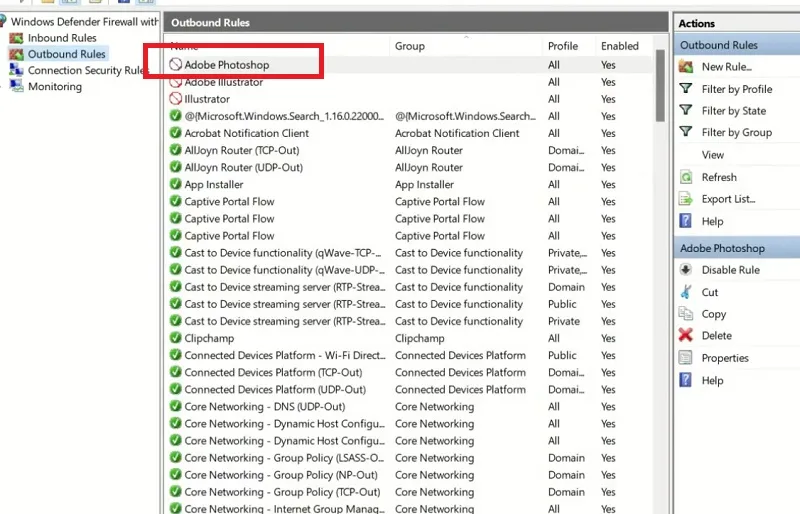Choose the Properties action
The height and width of the screenshot is (514, 800).
click(x=725, y=358)
